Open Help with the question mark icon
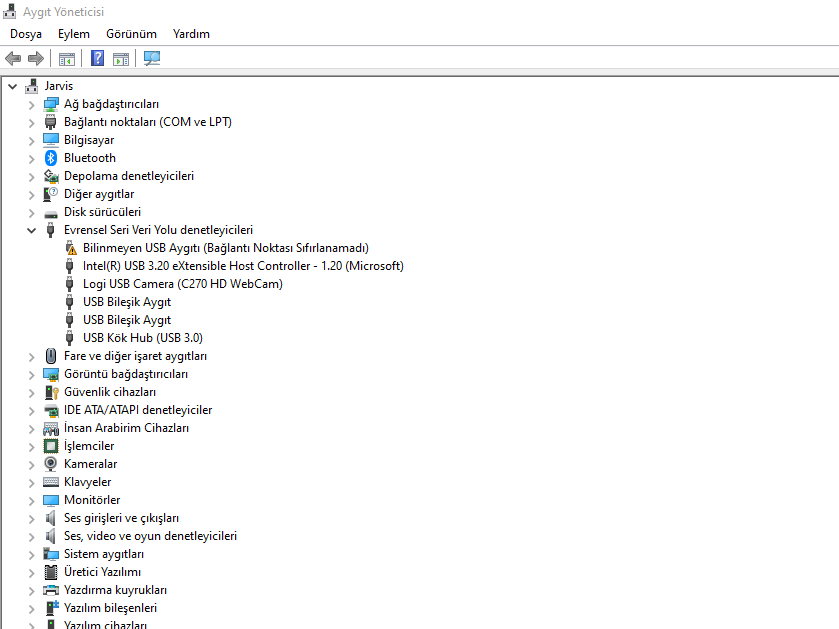This screenshot has width=839, height=629. click(x=97, y=58)
